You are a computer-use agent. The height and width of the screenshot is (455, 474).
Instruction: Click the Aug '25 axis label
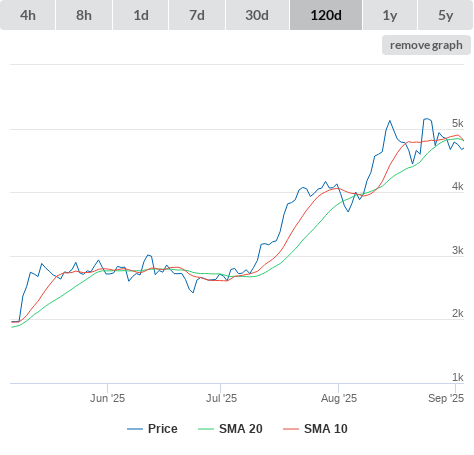[x=339, y=398]
